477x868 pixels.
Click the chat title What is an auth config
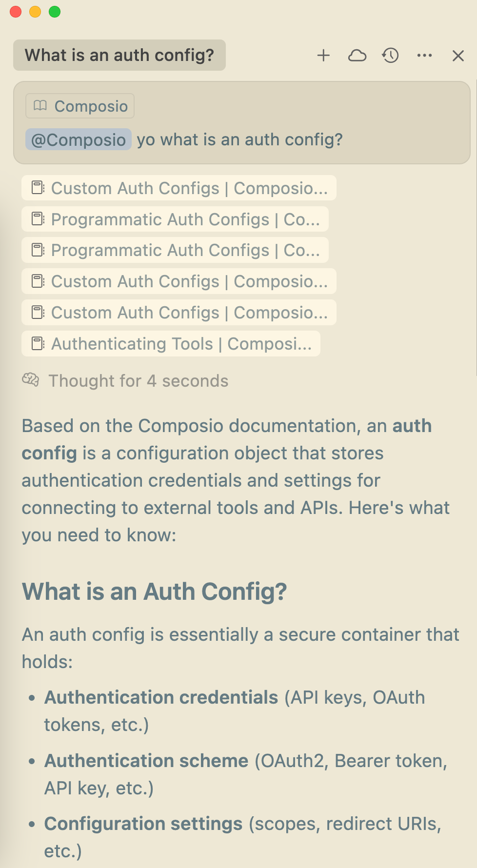tap(119, 55)
